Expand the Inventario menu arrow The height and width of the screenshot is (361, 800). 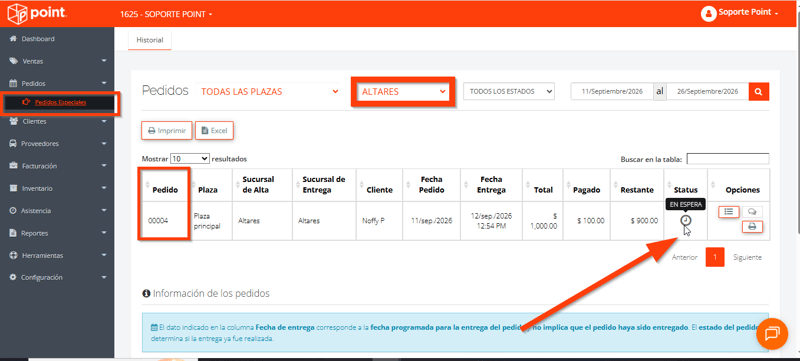coord(104,189)
